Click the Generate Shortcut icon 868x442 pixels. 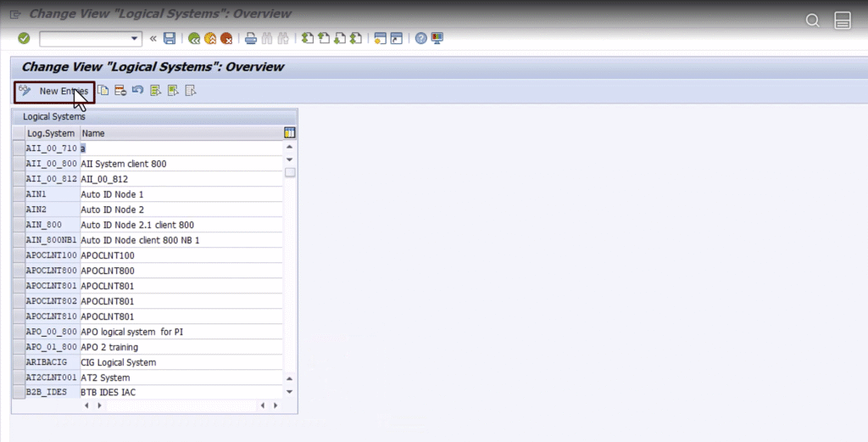pos(397,38)
